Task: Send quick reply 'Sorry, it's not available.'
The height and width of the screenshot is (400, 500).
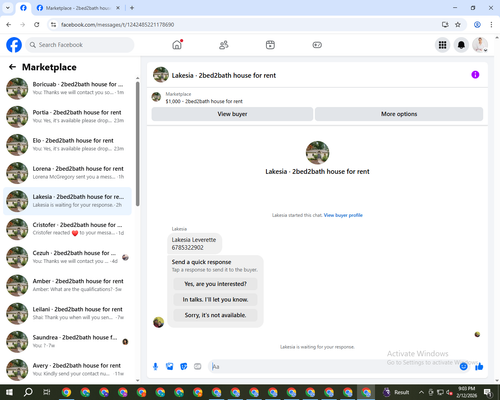Action: [x=215, y=315]
